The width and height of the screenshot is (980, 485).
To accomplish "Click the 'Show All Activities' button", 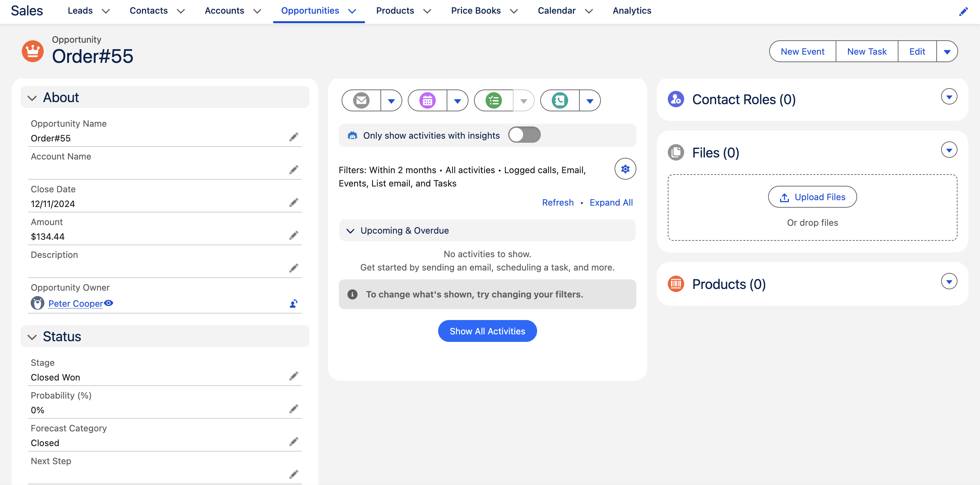I will point(488,330).
